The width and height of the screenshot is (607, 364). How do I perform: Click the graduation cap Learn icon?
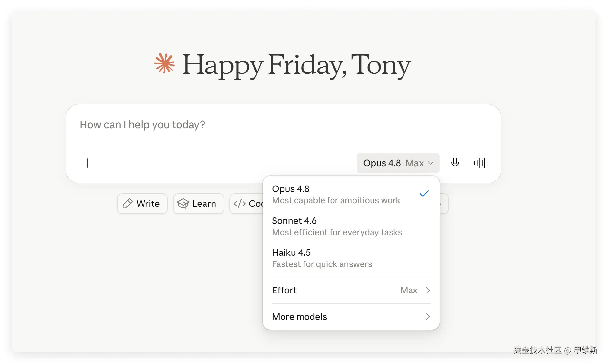pyautogui.click(x=183, y=204)
